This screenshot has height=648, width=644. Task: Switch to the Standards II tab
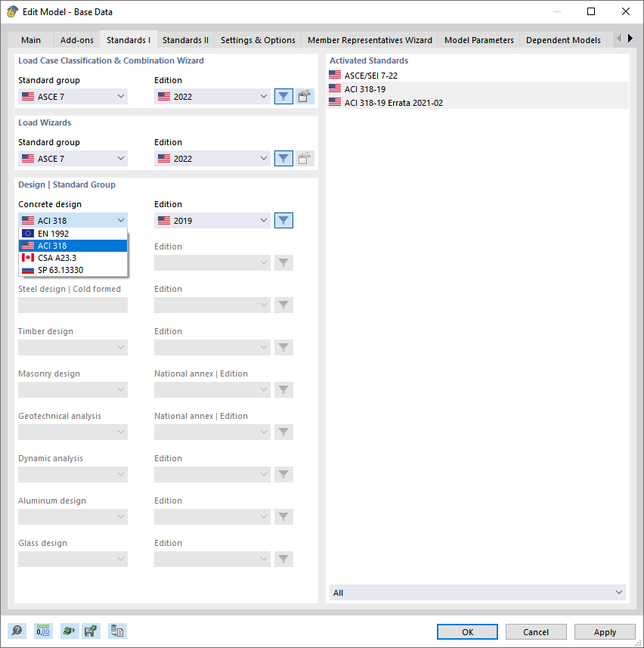[x=185, y=40]
